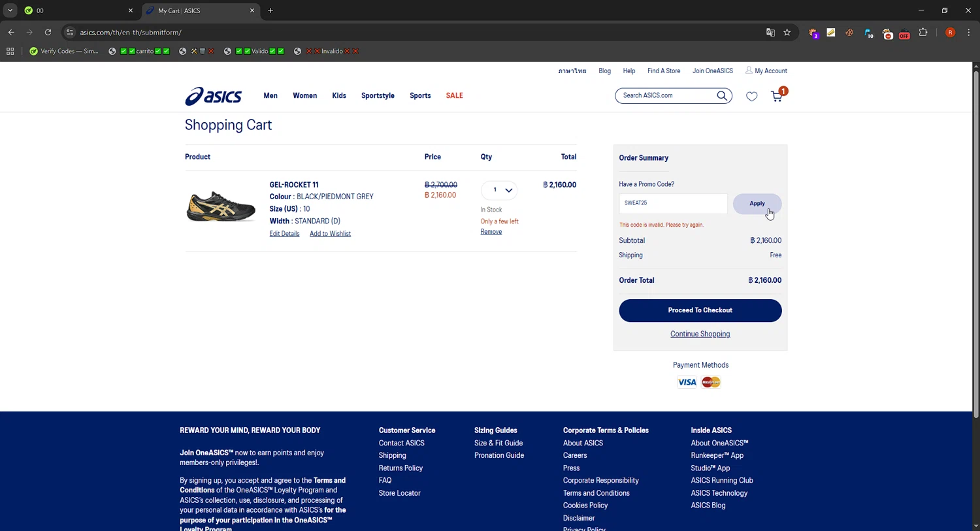Open the SALE menu
980x531 pixels.
pos(454,96)
